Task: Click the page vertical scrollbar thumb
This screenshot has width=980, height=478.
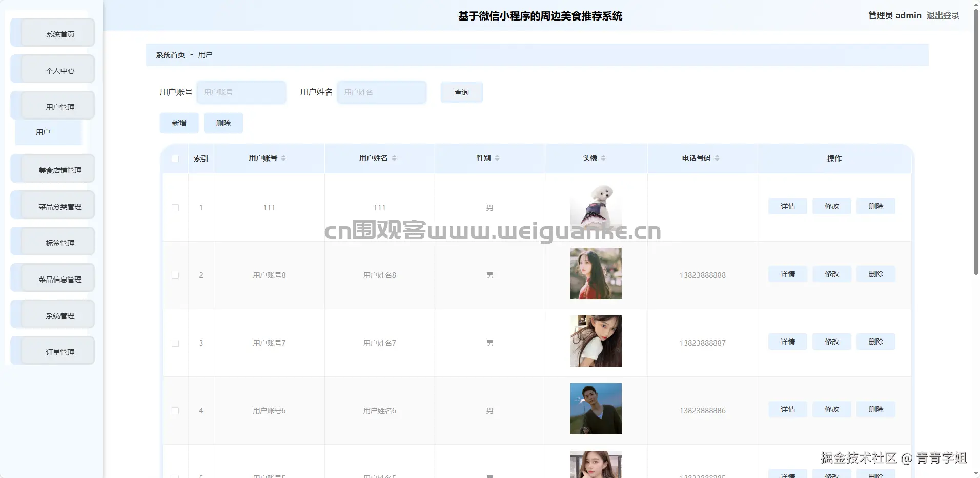Action: pos(976,142)
